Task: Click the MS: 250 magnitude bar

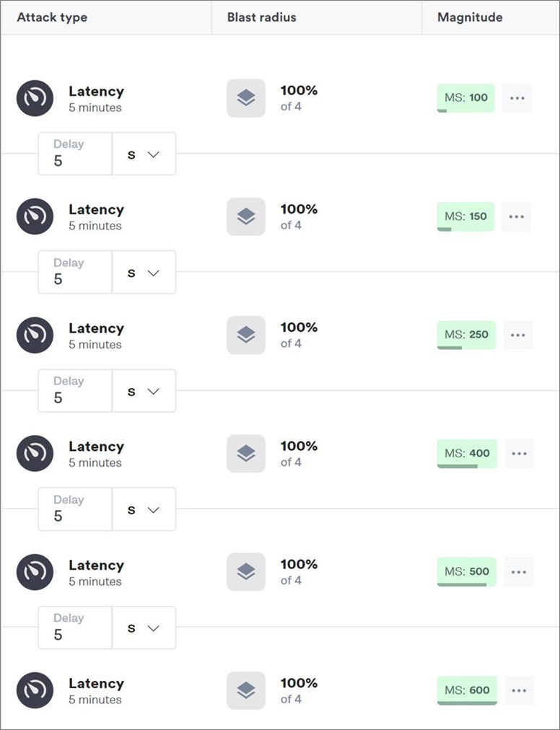Action: 466,335
